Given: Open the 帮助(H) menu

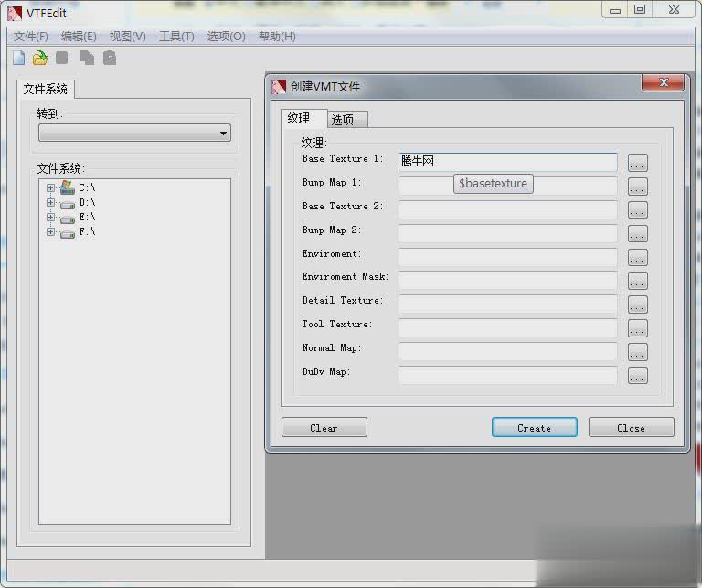Looking at the screenshot, I should pyautogui.click(x=277, y=37).
